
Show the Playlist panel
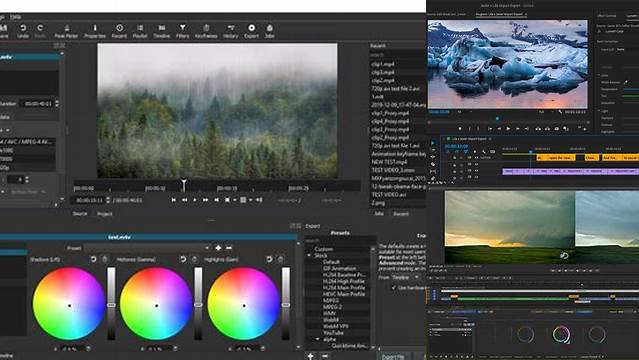(140, 31)
